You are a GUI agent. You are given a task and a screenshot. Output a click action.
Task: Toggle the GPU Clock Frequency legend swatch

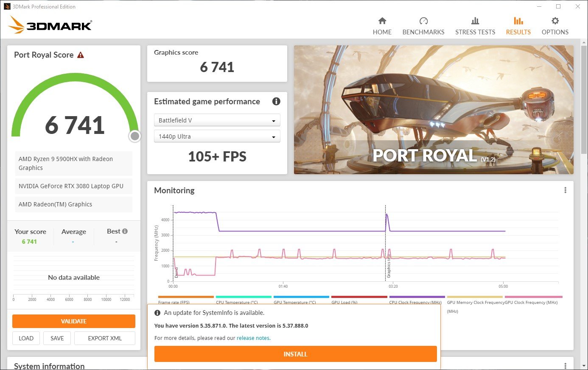click(533, 297)
